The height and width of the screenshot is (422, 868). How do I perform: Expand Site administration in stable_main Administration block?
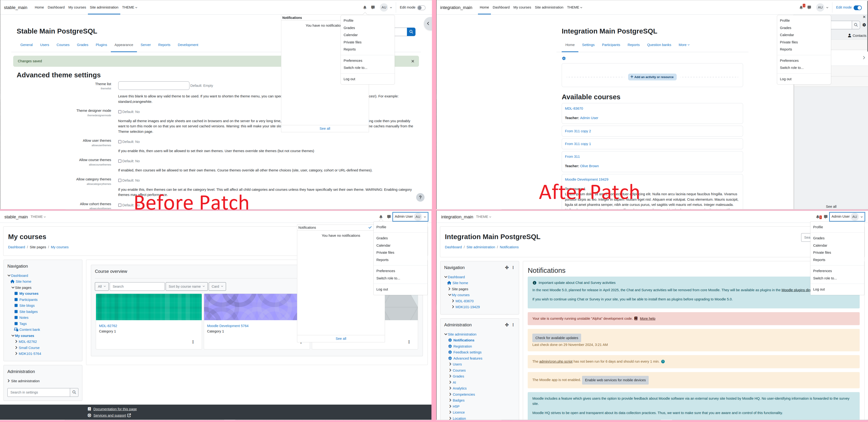[x=9, y=381]
